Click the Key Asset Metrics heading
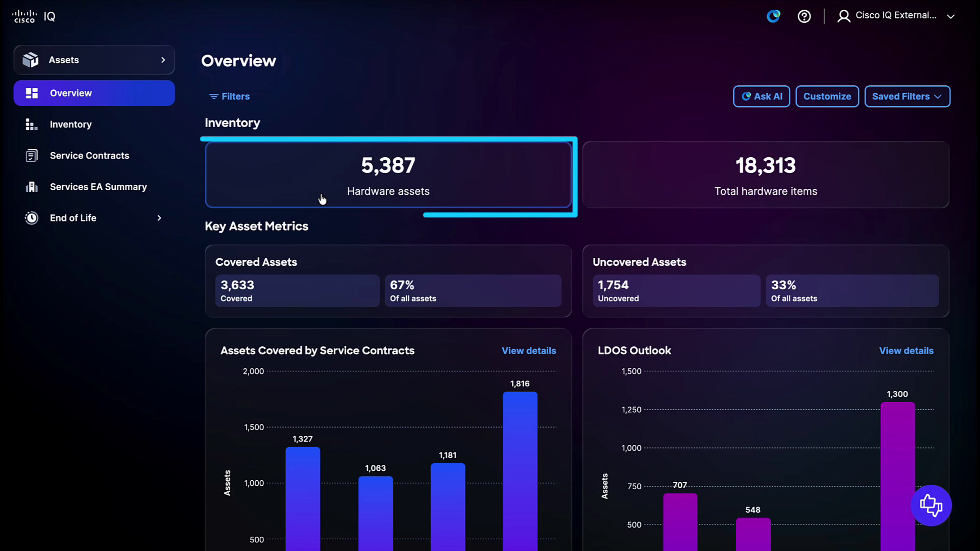 256,226
